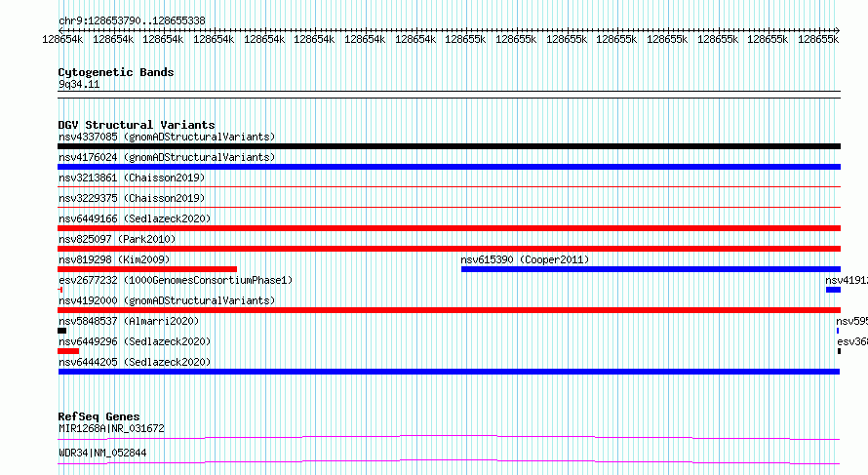This screenshot has width=868, height=475.
Task: Open the nsv4337085 gnomAD variant label
Action: coord(167,137)
